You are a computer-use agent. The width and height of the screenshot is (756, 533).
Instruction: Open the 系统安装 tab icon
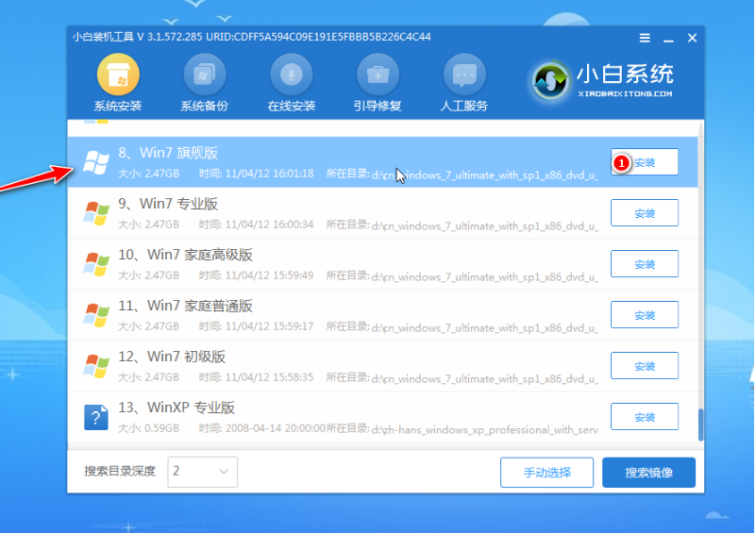point(118,75)
